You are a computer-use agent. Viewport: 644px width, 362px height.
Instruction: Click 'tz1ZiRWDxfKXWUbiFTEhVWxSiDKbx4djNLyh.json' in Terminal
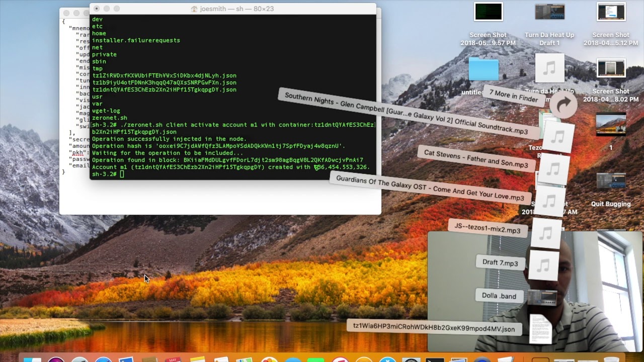(164, 75)
